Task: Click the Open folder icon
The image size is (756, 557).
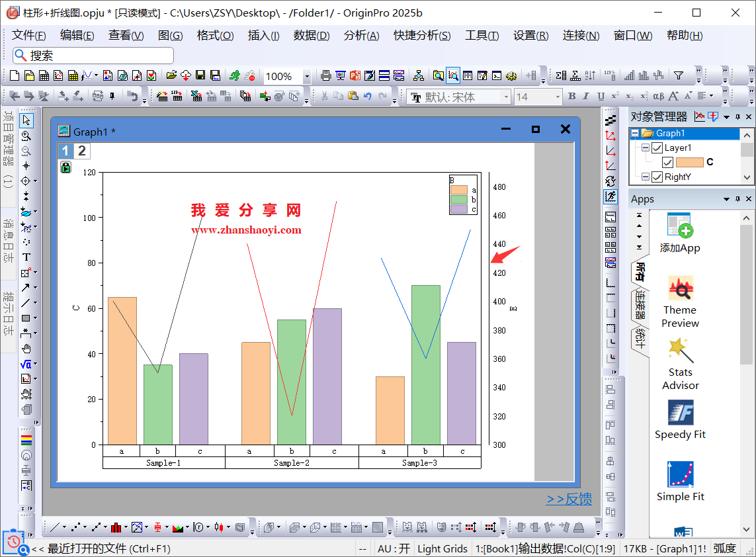Action: (x=171, y=76)
